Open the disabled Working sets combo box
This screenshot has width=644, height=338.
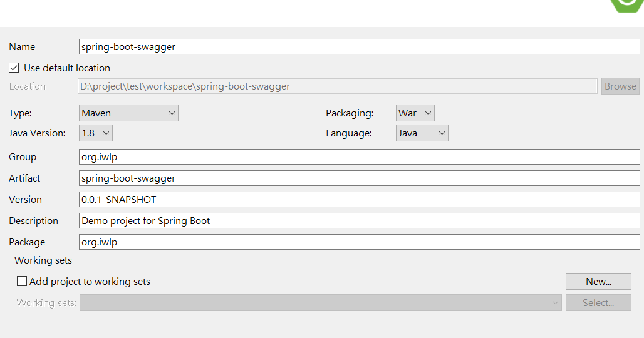click(320, 303)
